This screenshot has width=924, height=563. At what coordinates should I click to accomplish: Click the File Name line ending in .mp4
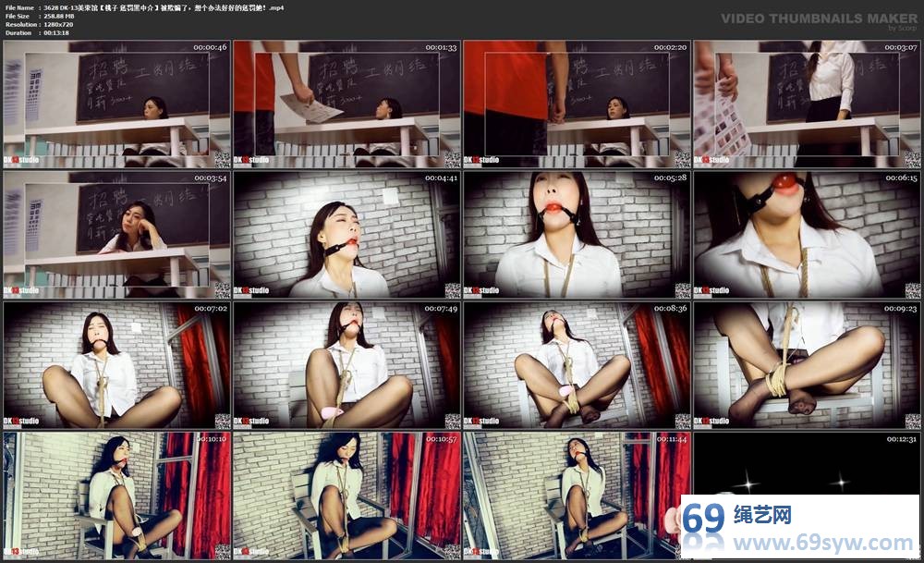pos(144,7)
